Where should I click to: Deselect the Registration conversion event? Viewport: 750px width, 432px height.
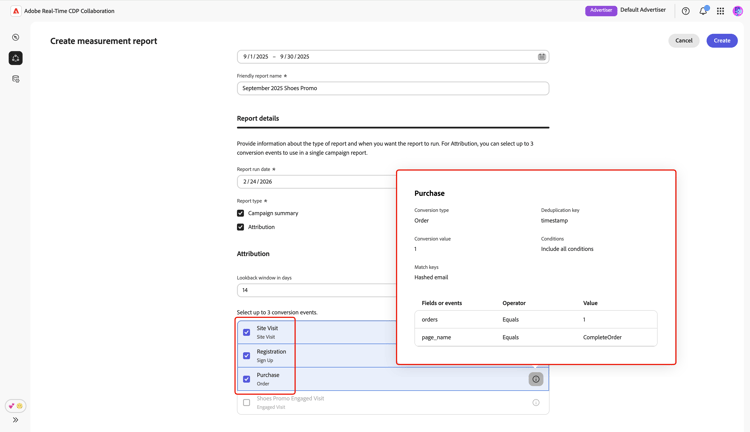pyautogui.click(x=247, y=356)
